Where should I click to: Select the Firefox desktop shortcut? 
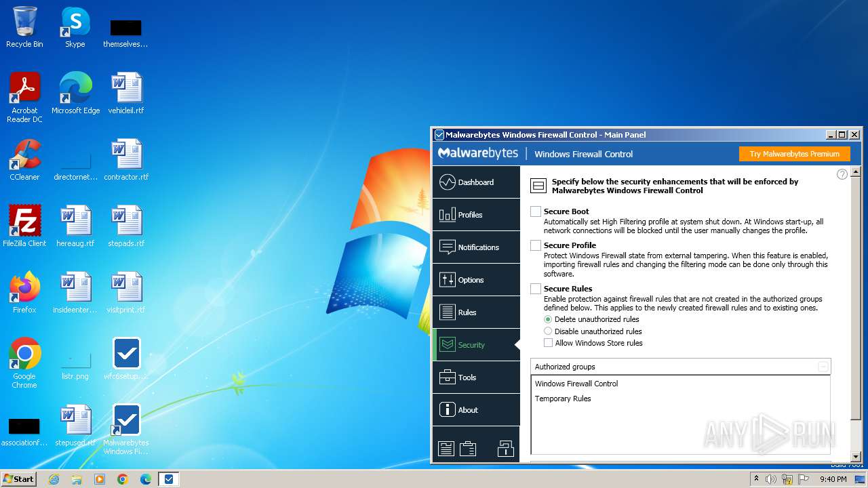[x=24, y=293]
